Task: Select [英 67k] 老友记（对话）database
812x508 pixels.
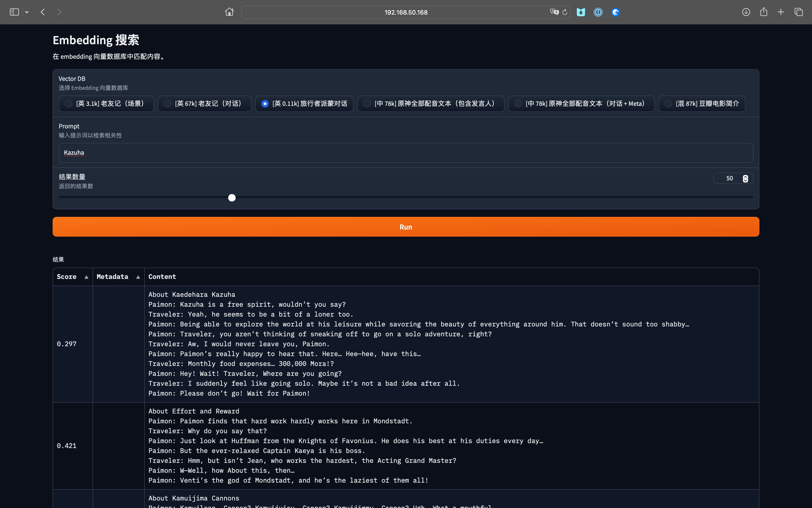Action: click(204, 103)
